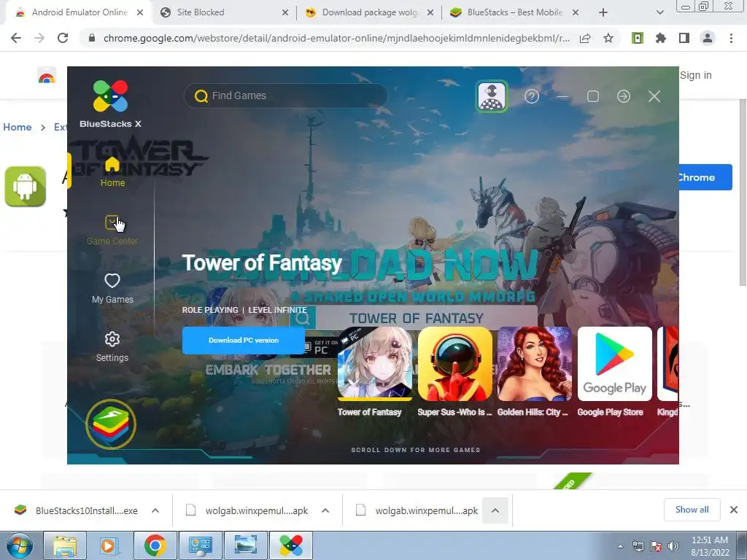Viewport: 747px width, 560px height.
Task: Click the BlueStacks arrow-in-circle icon
Action: pos(624,97)
